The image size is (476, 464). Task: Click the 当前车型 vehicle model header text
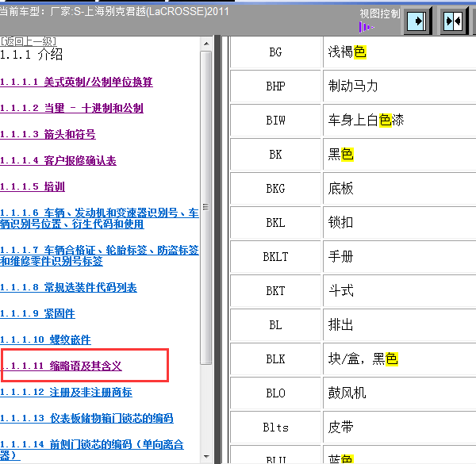pyautogui.click(x=114, y=12)
